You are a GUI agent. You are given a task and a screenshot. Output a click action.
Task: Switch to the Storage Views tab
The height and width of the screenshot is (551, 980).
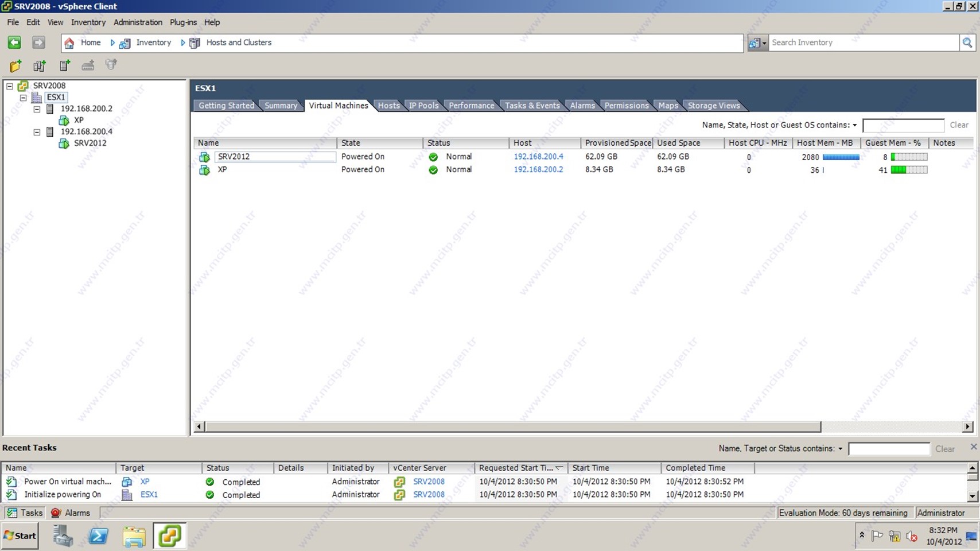pos(713,106)
